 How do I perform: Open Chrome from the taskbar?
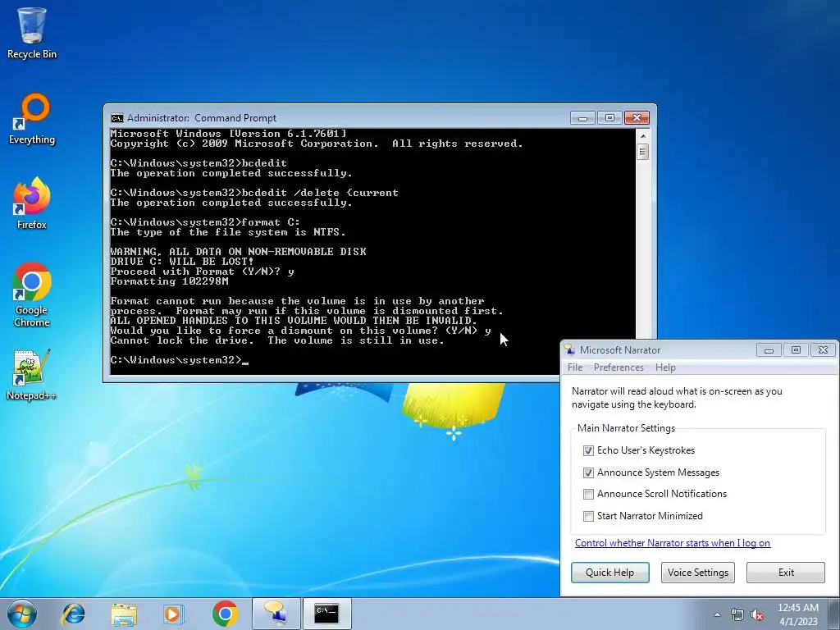225,614
